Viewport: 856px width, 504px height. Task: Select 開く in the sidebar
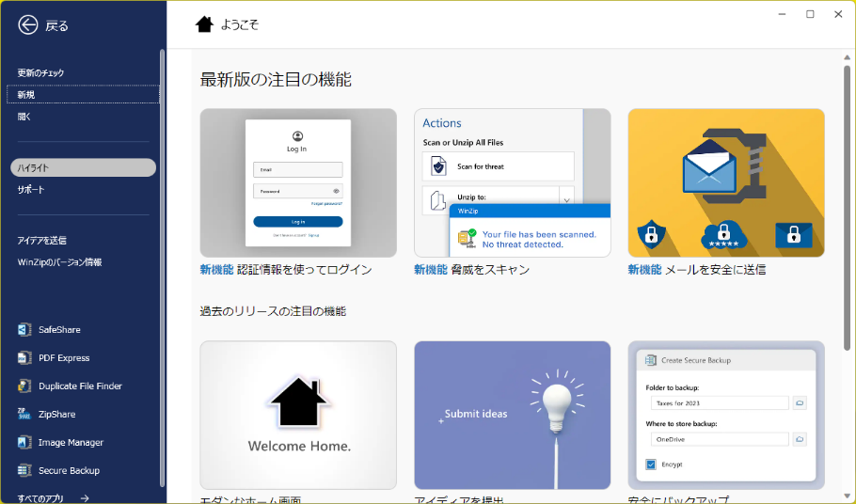(x=24, y=117)
